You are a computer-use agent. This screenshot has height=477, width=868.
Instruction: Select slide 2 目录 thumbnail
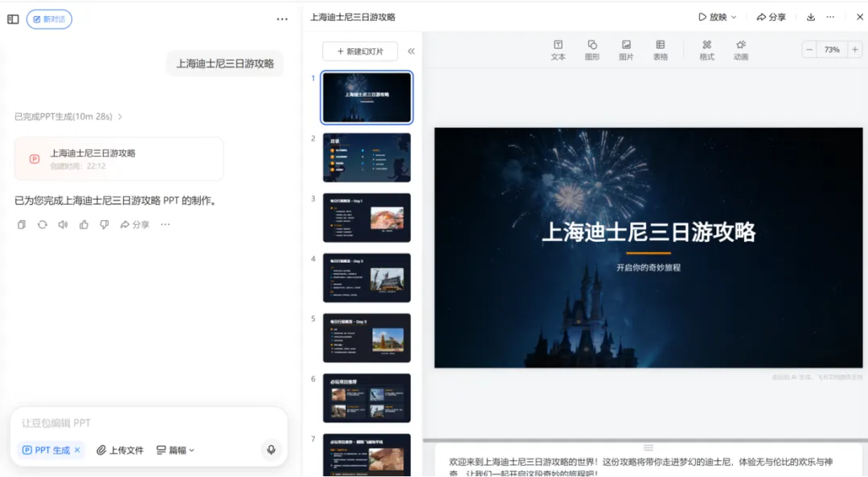click(x=367, y=157)
